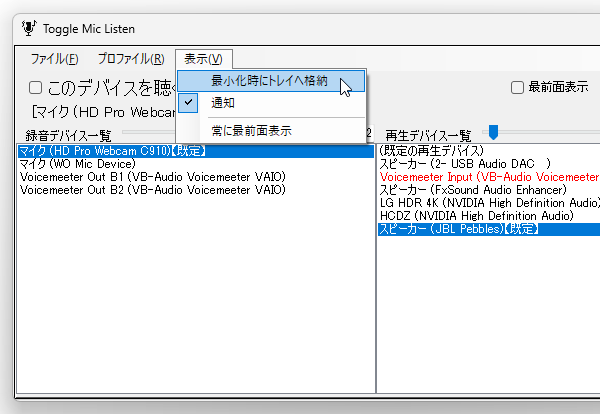Select スピーカー (JBL Pebbles) playback device
The width and height of the screenshot is (600, 414).
pyautogui.click(x=489, y=229)
